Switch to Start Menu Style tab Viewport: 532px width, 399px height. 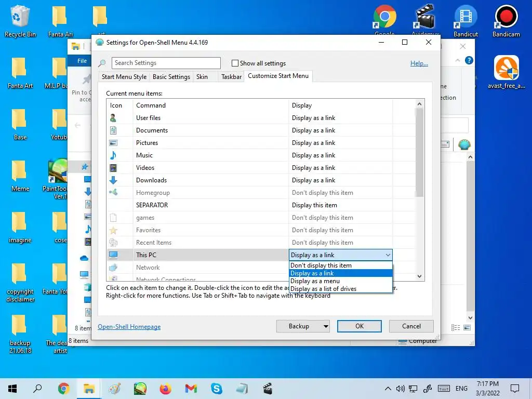pyautogui.click(x=124, y=77)
